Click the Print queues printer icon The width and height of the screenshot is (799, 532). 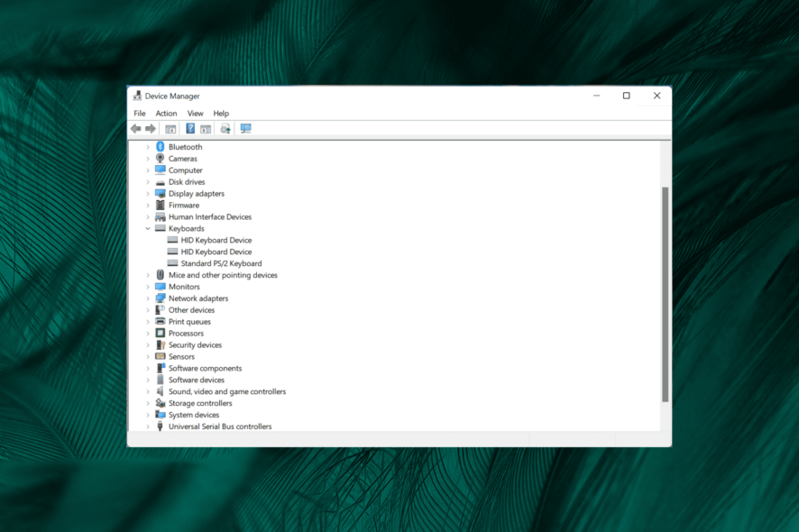(160, 322)
